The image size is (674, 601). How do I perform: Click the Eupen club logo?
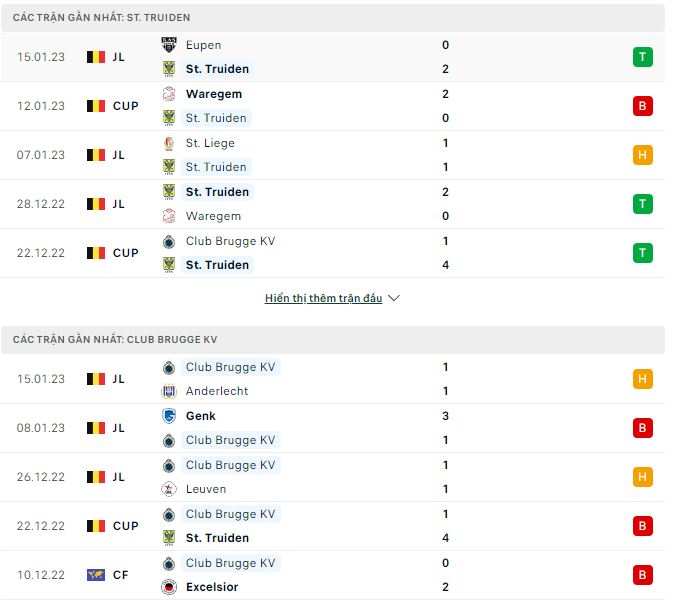[x=169, y=45]
